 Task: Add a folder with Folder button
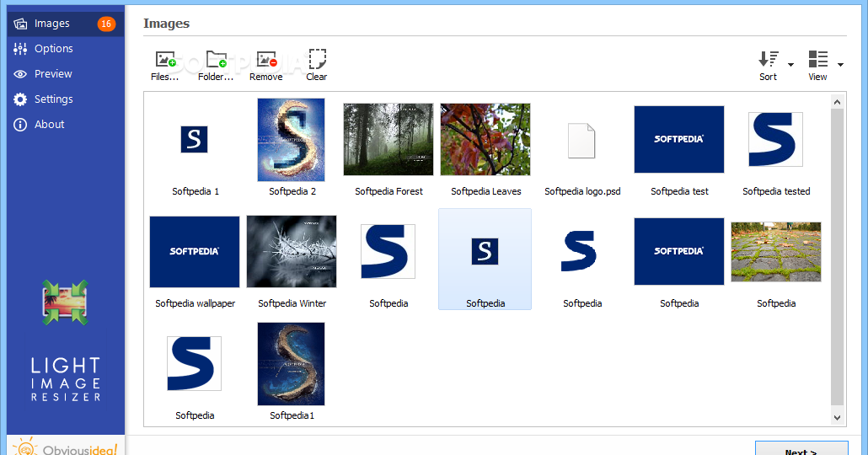click(216, 66)
